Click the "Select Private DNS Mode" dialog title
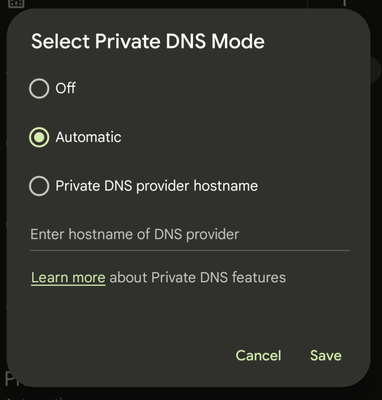This screenshot has height=400, width=382. tap(148, 41)
